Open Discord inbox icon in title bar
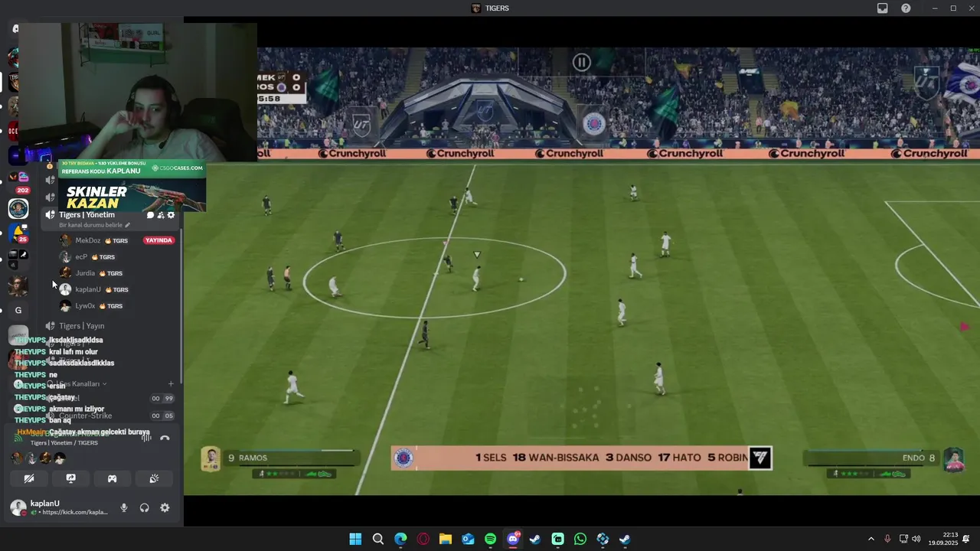The image size is (980, 551). [x=882, y=8]
